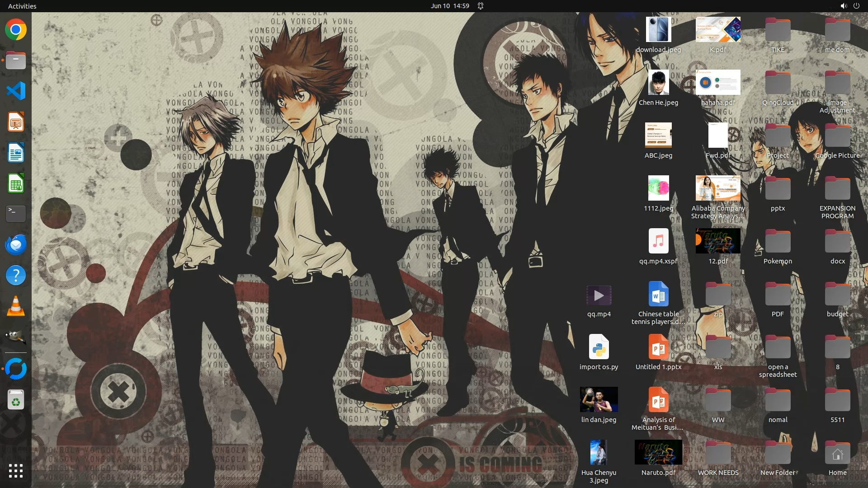Select the Untitled 1.pptx presentation

pyautogui.click(x=658, y=348)
